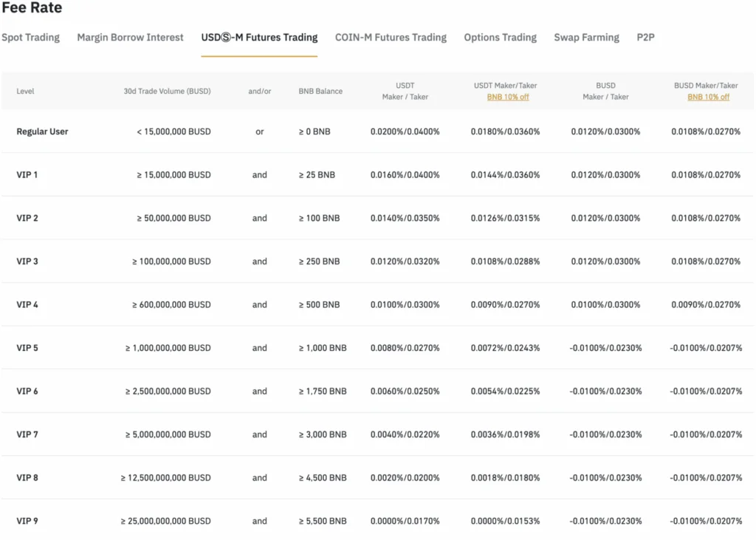Switch to the Spot Trading tab

point(30,37)
